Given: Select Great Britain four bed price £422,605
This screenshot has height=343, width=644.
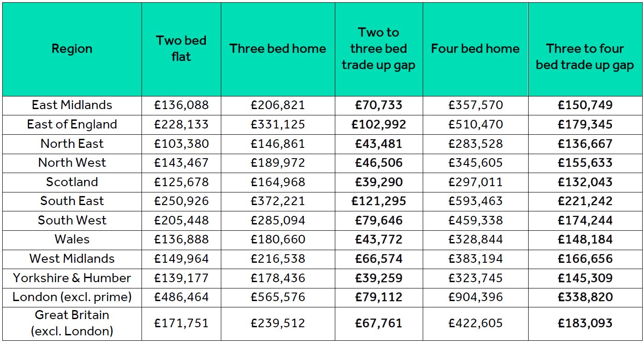Looking at the screenshot, I should click(475, 324).
